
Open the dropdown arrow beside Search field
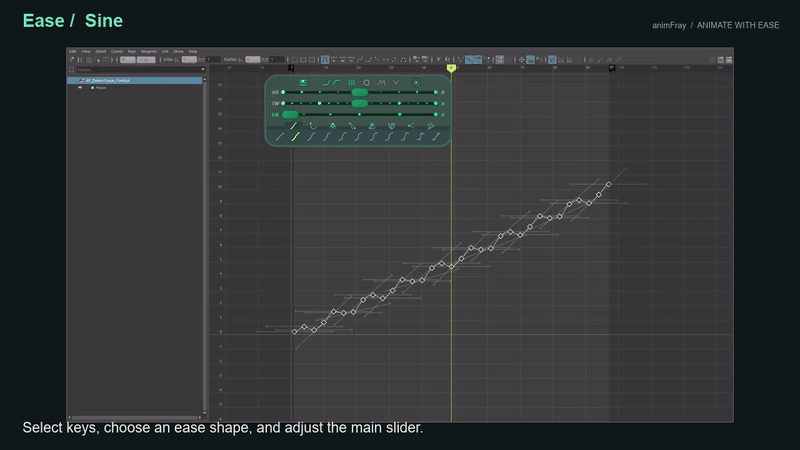tap(203, 69)
